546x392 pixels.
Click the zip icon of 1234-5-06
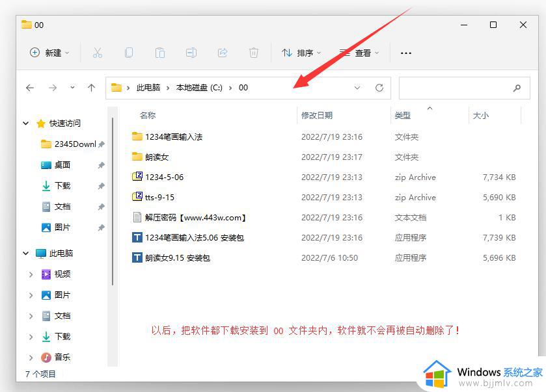[137, 177]
